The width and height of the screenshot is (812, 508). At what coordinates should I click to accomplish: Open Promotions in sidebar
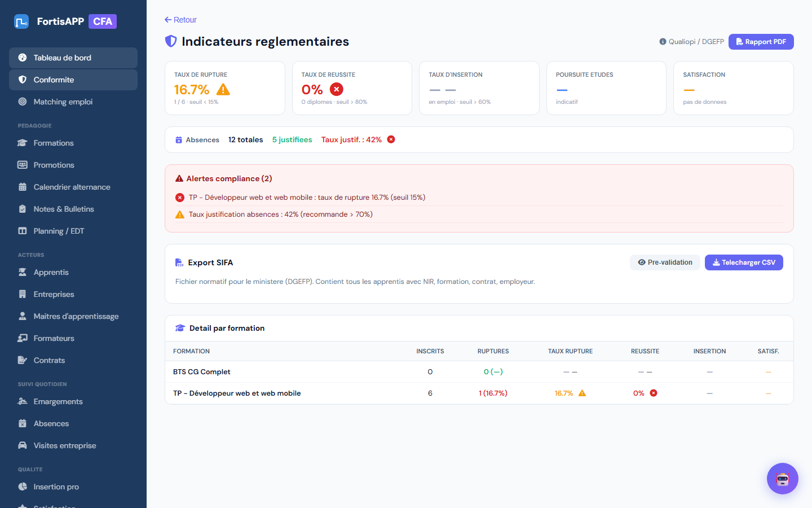point(73,165)
